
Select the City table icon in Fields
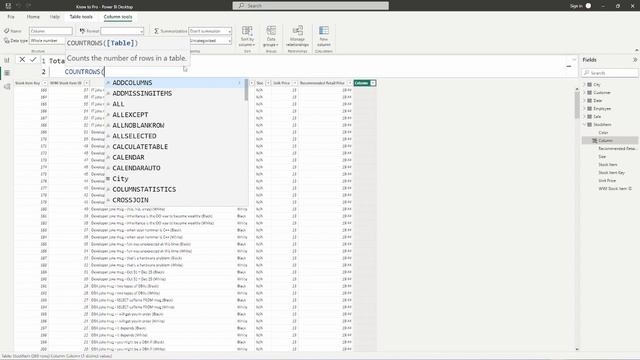click(x=589, y=84)
